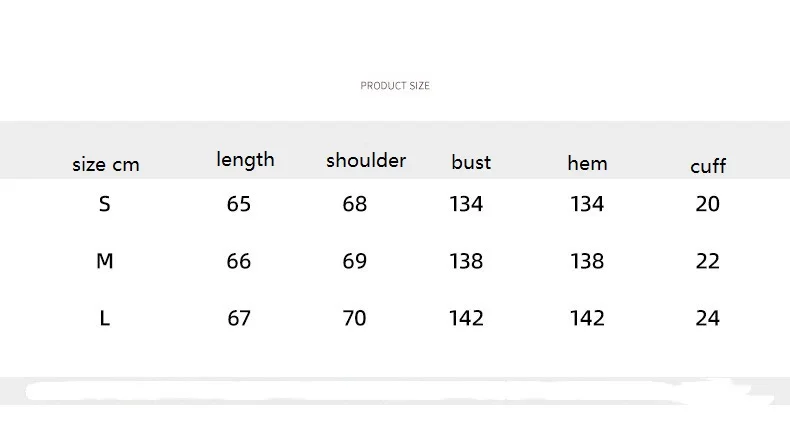Image resolution: width=790 pixels, height=429 pixels.
Task: Click the PRODUCT SIZE heading
Action: [x=395, y=86]
